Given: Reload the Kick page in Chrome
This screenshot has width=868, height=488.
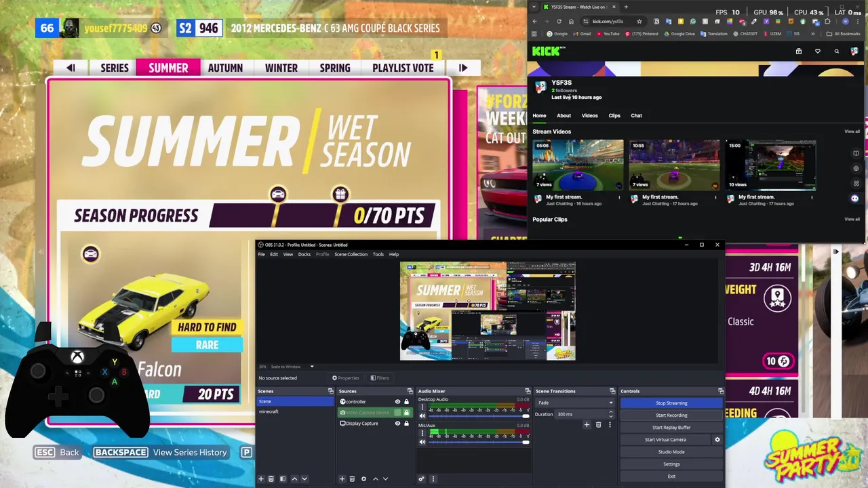Looking at the screenshot, I should coord(559,22).
